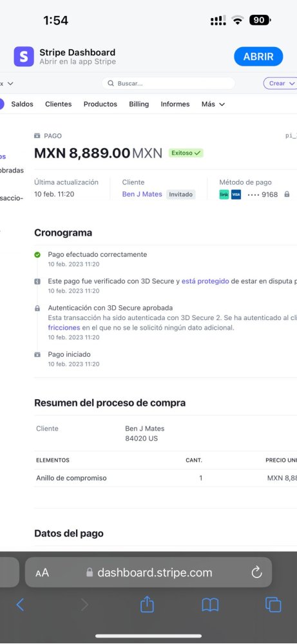Go to Clientes tab

[x=59, y=104]
